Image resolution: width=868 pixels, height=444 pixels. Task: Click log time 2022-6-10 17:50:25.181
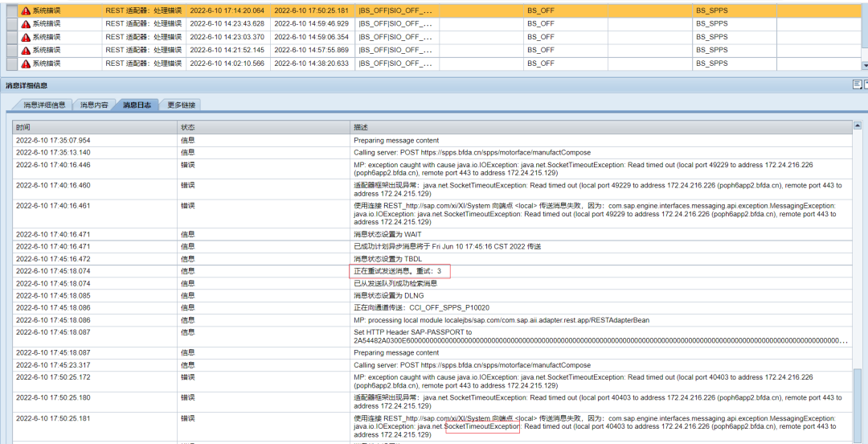pyautogui.click(x=52, y=418)
